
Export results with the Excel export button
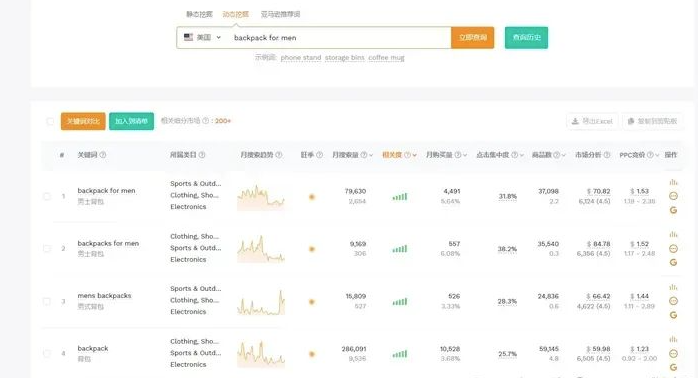[x=592, y=121]
